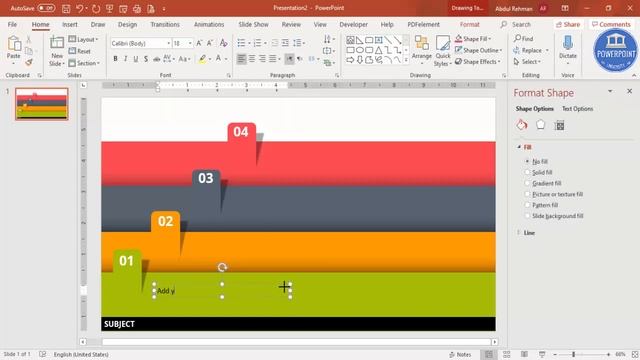Toggle italic formatting
Image resolution: width=640 pixels, height=360 pixels.
pyautogui.click(x=126, y=59)
